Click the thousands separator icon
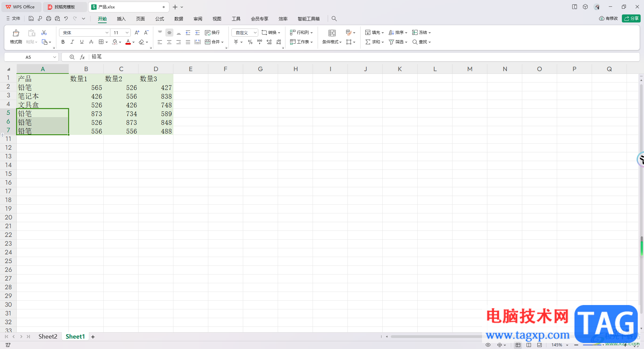 (x=260, y=42)
